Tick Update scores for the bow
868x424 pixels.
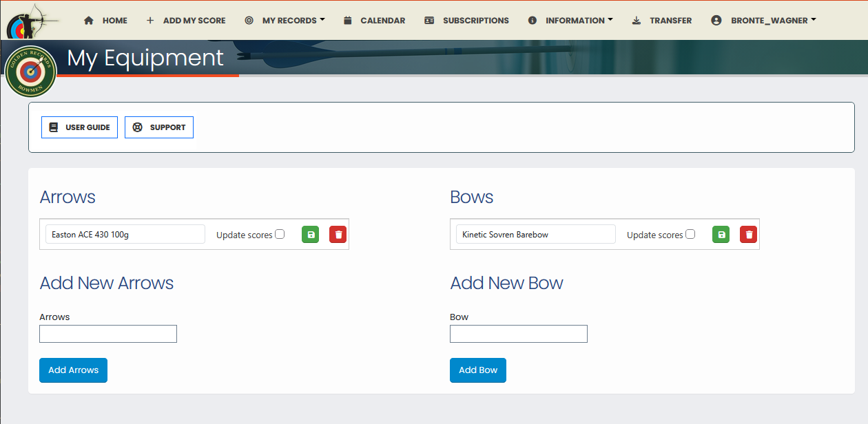pyautogui.click(x=690, y=234)
